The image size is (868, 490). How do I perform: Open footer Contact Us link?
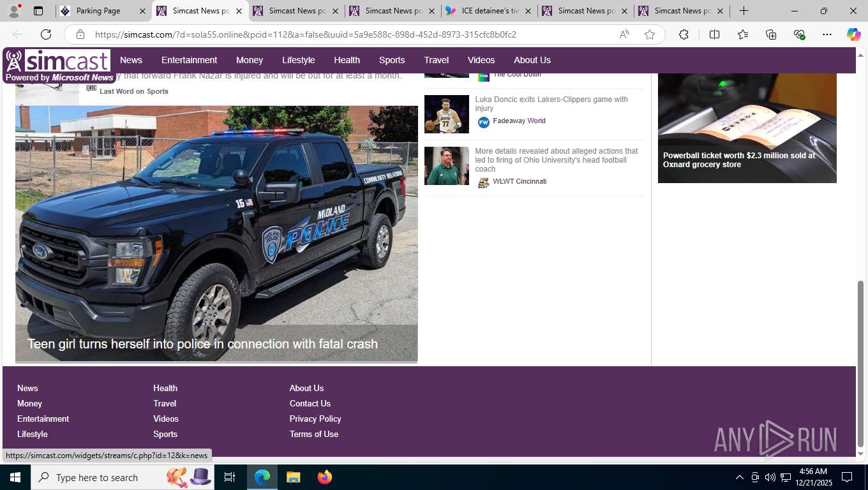tap(310, 403)
